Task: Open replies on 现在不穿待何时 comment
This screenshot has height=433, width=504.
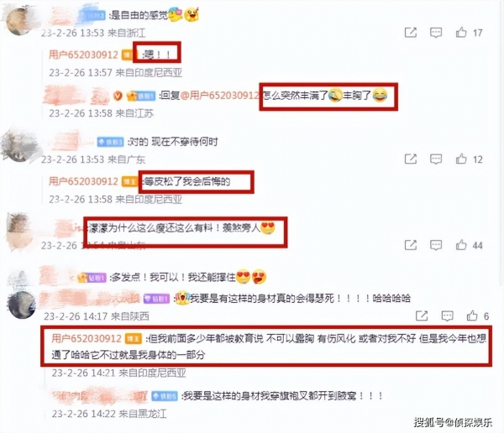Action: (x=436, y=159)
